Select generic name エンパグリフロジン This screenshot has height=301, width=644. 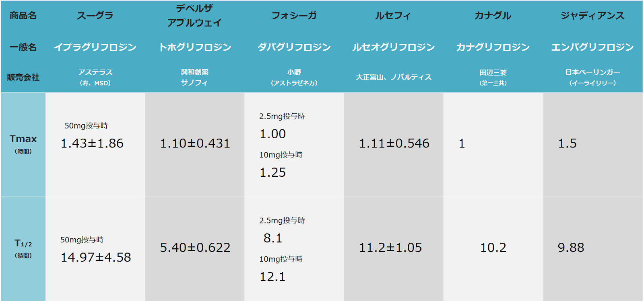(x=592, y=47)
